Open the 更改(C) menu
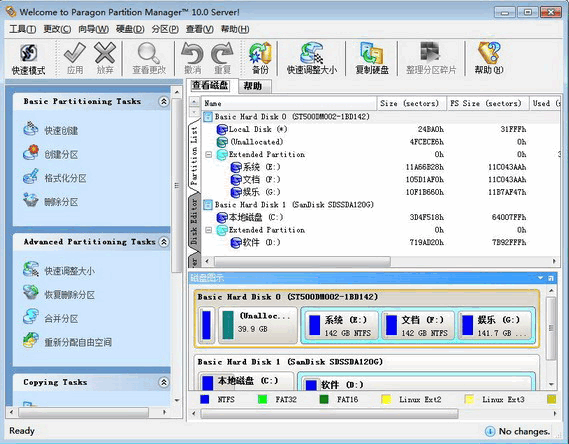Viewport: 569px width, 444px height. (57, 29)
